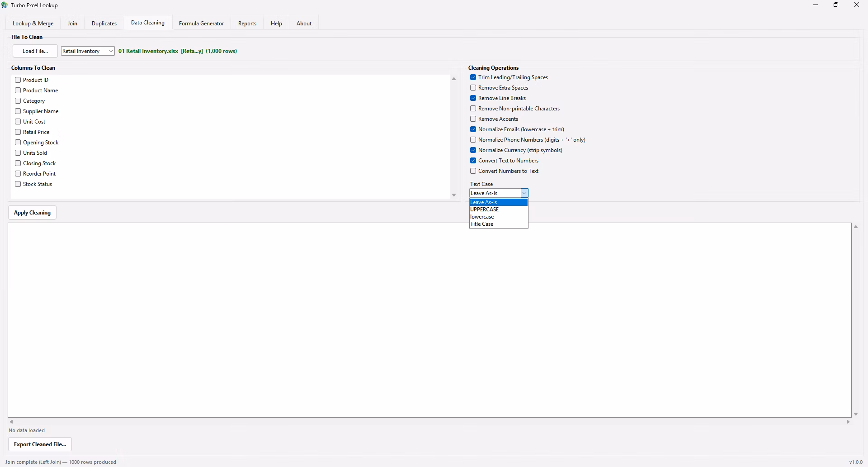Collapse the Text Case dropdown arrow
The height and width of the screenshot is (467, 868).
coord(524,193)
